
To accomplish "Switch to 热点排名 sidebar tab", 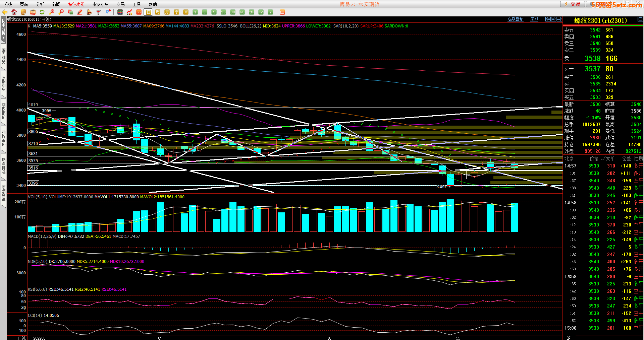I will click(x=3, y=165).
